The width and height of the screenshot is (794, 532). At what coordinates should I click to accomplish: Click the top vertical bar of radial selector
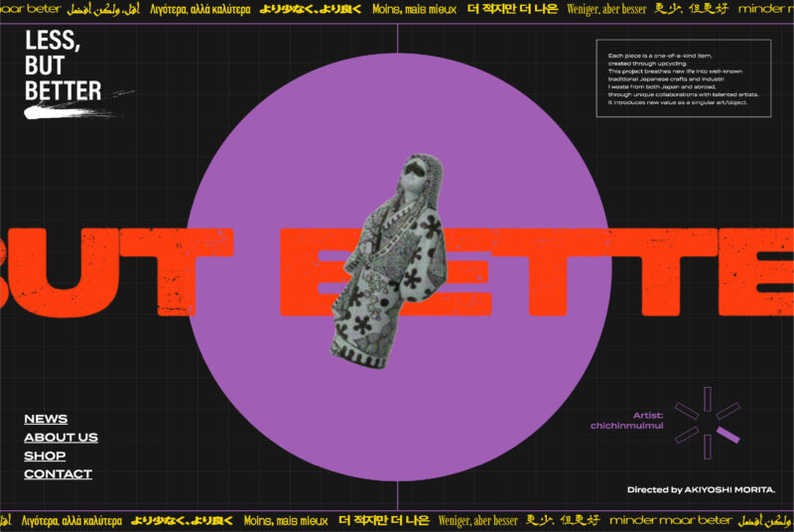(x=708, y=399)
